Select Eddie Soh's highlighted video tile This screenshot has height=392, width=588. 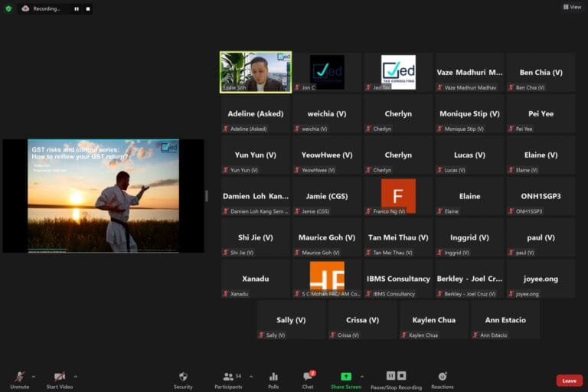click(255, 72)
